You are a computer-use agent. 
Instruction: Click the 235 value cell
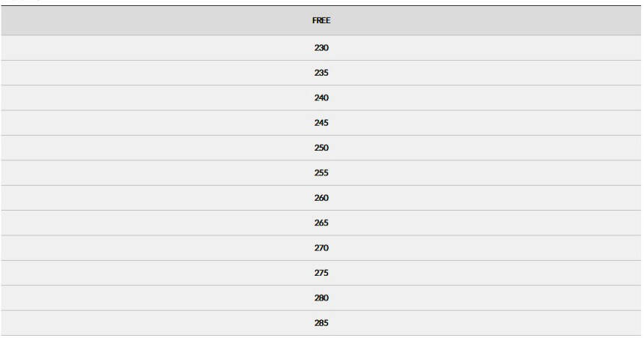point(321,73)
